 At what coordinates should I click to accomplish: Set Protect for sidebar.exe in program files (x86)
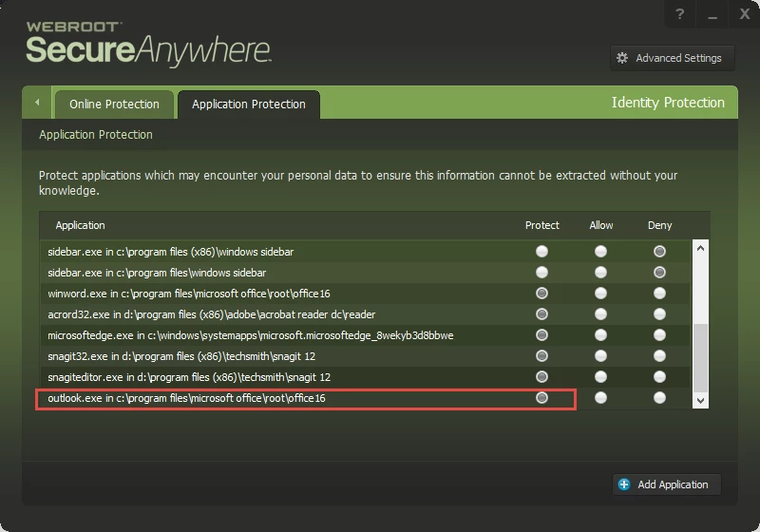541,252
